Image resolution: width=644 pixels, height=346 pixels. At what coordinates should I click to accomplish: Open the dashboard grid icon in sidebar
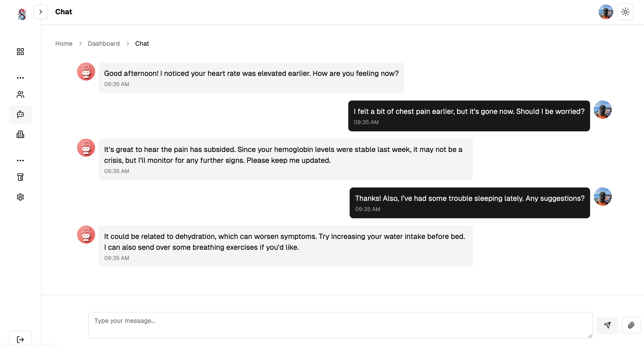pyautogui.click(x=20, y=52)
